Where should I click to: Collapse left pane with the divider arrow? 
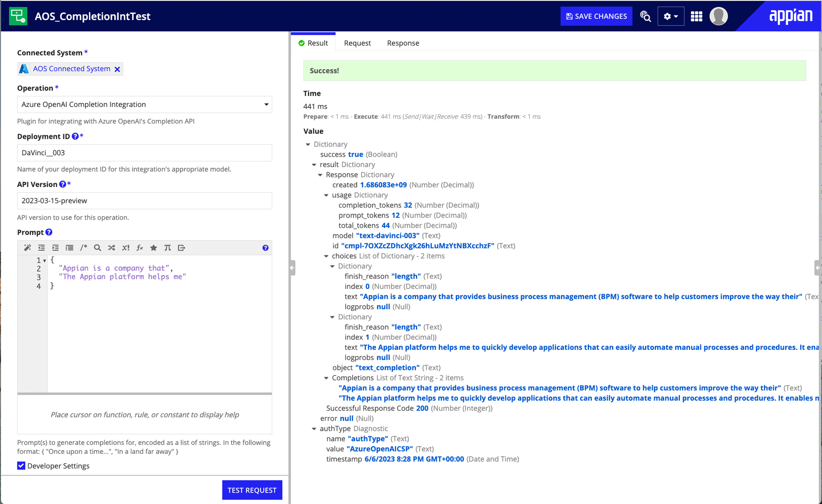(x=292, y=268)
